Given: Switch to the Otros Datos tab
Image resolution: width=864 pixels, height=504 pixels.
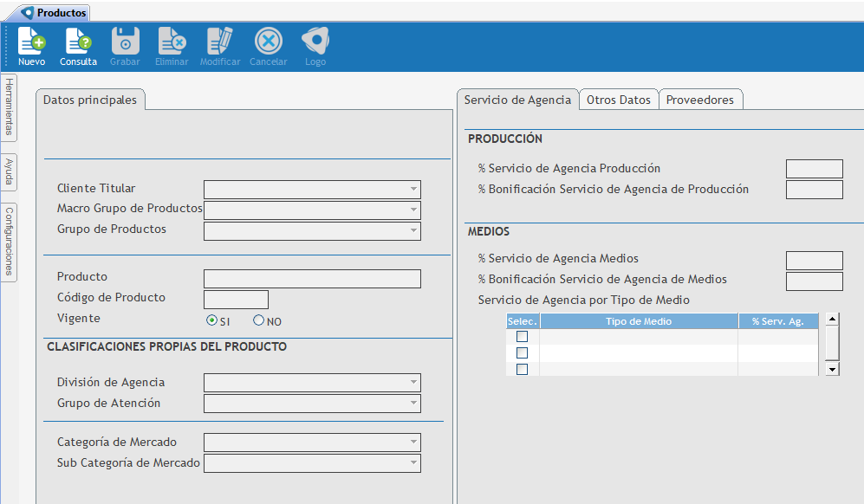Looking at the screenshot, I should [618, 100].
